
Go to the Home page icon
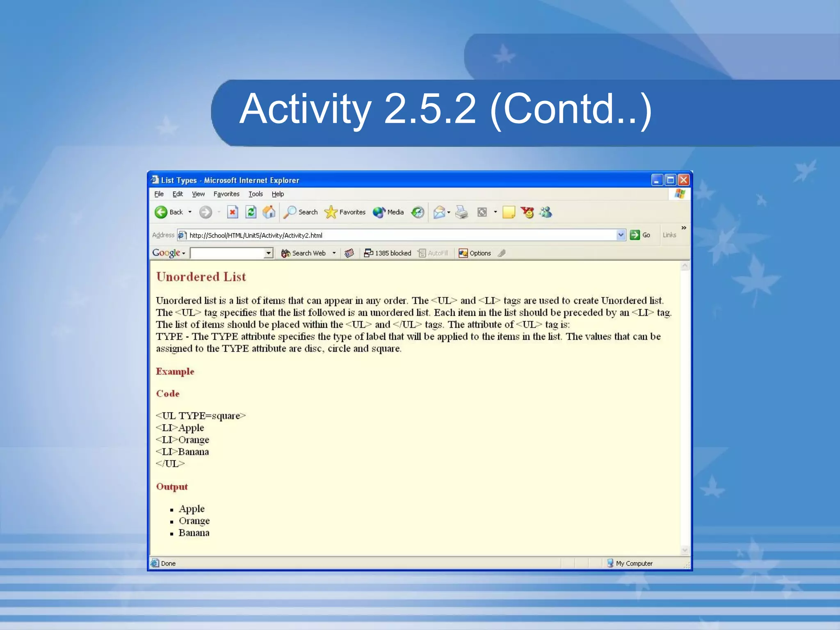pos(269,212)
